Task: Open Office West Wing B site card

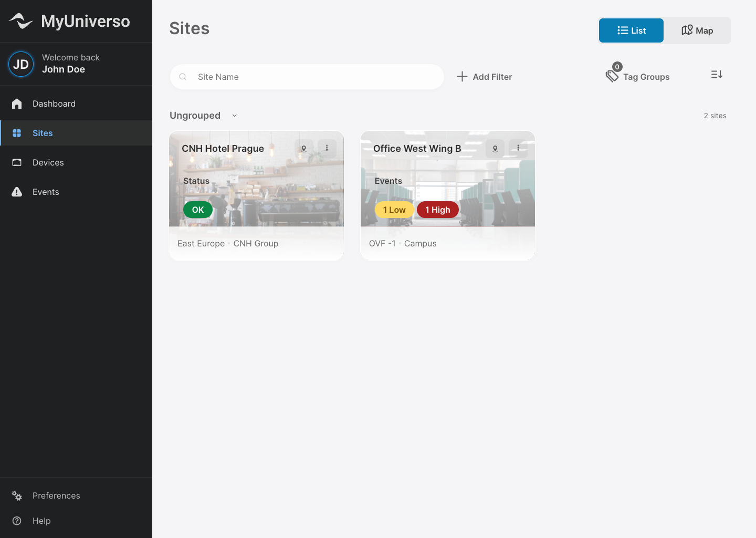Action: tap(448, 195)
